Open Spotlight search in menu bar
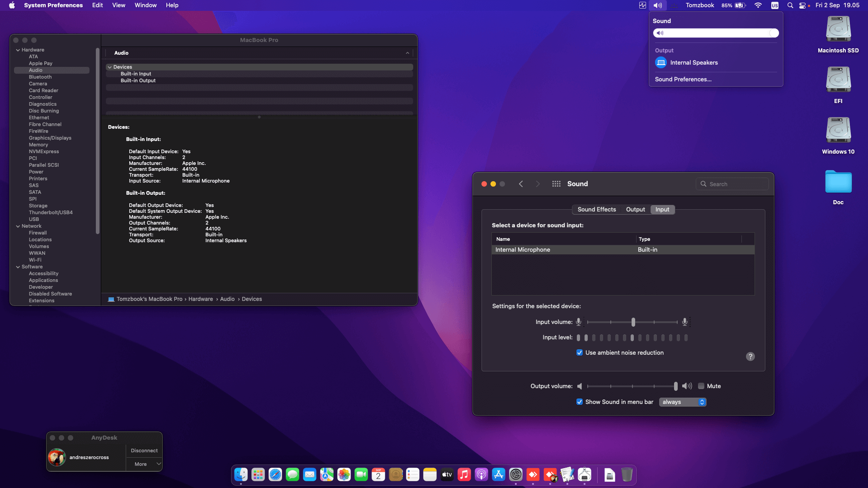868x488 pixels. point(790,5)
